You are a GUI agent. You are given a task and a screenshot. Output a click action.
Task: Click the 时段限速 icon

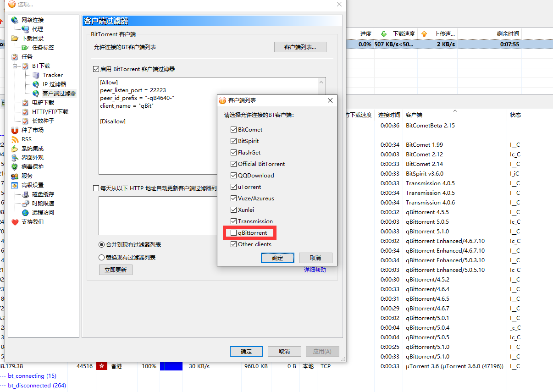click(25, 204)
